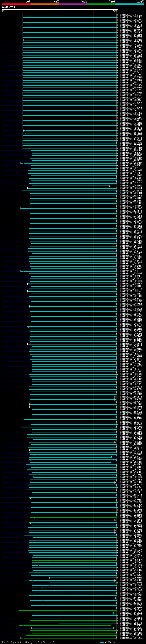
Task: Click the cyan ~100% identity legend segment
Action: tap(130, 4)
